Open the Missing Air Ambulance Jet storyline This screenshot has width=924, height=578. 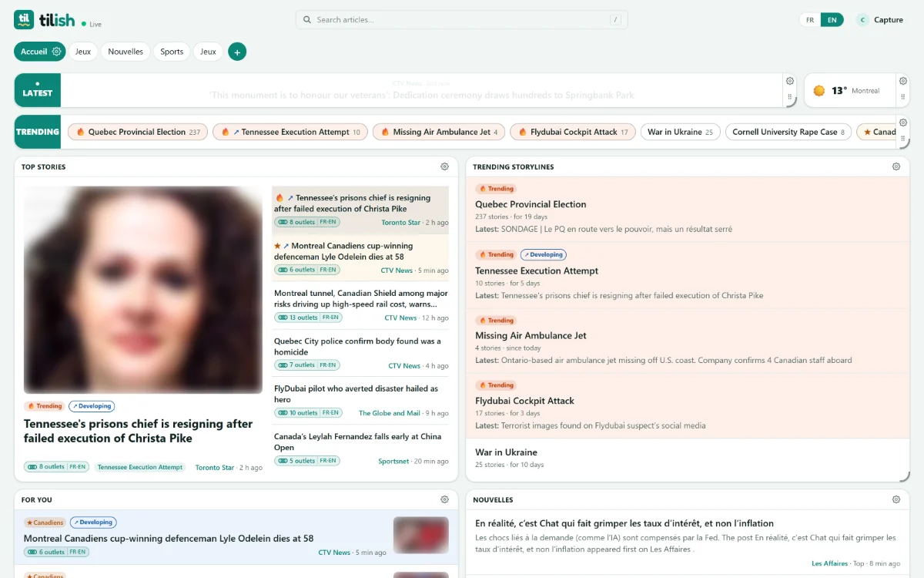click(688, 342)
